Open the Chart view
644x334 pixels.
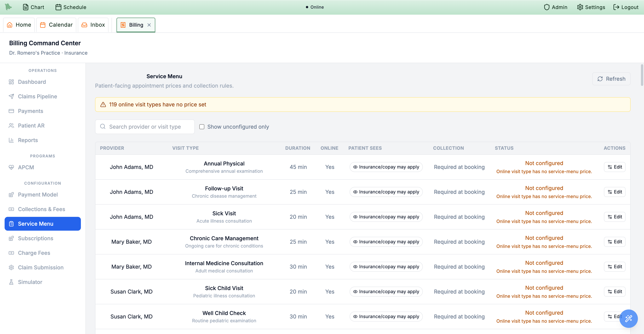34,7
